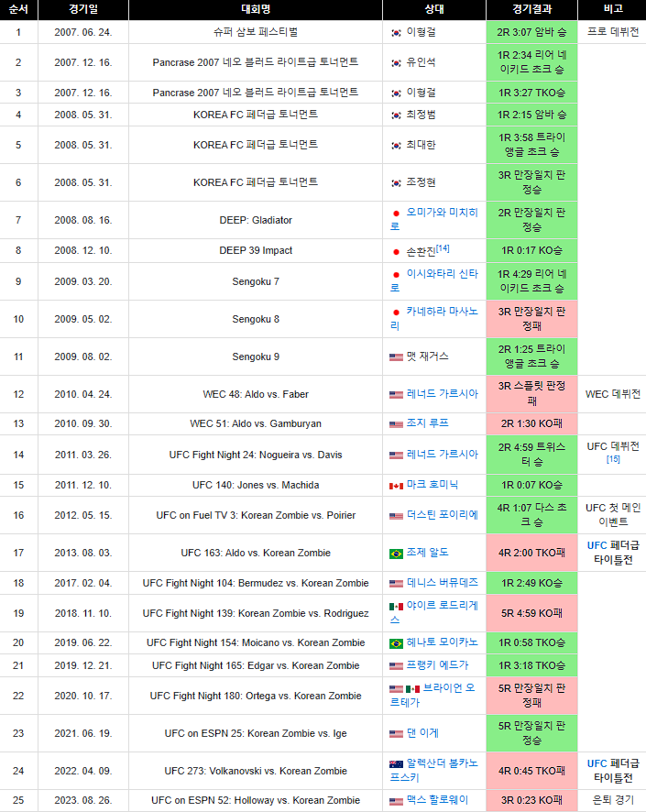The width and height of the screenshot is (646, 812).
Task: Select the UFC 273: Volkanovski vs. Korean Zombie cell
Action: [x=256, y=771]
